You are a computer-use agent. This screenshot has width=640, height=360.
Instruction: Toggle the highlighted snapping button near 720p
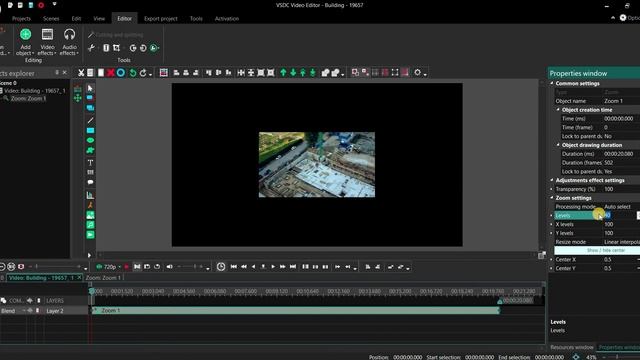coord(137,267)
